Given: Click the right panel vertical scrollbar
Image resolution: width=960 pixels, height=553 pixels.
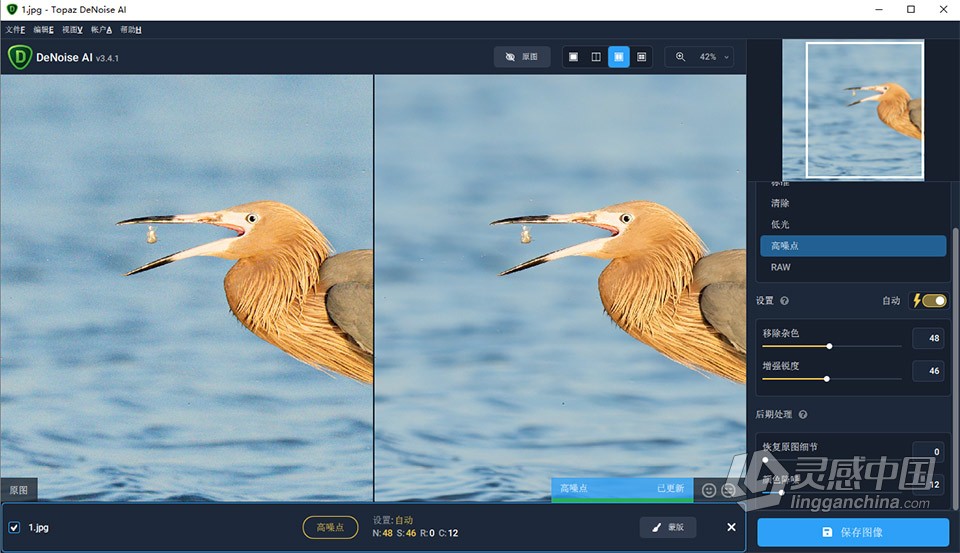Looking at the screenshot, I should pyautogui.click(x=955, y=367).
